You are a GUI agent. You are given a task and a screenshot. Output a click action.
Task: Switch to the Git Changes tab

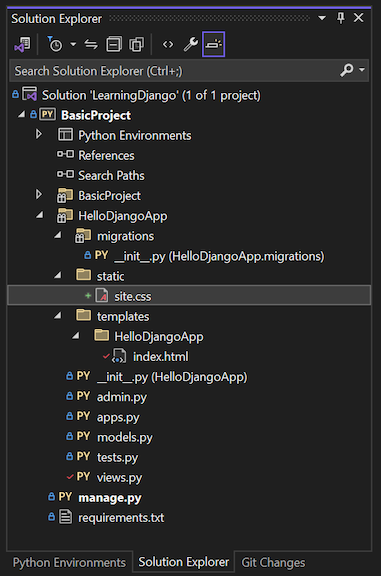click(x=273, y=562)
